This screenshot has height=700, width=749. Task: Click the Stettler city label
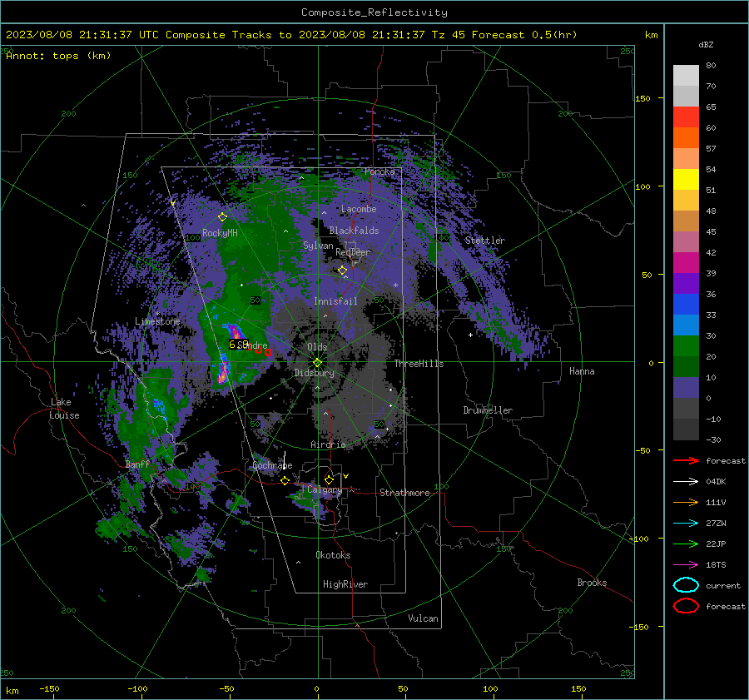click(x=485, y=241)
